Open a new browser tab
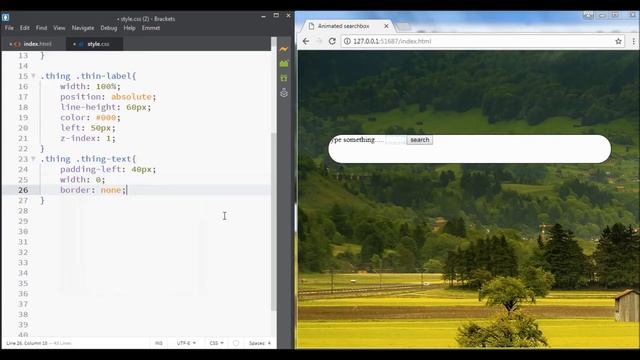Viewport: 640px width, 360px height. tap(403, 27)
